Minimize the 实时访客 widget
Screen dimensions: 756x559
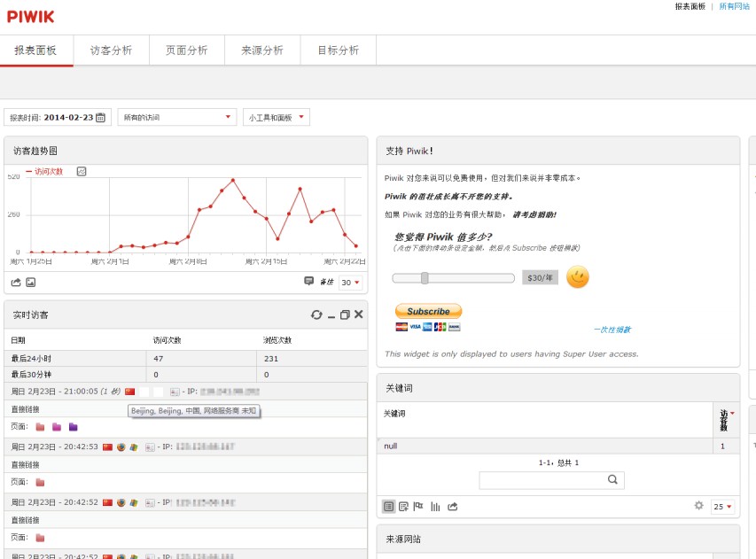[x=331, y=316]
